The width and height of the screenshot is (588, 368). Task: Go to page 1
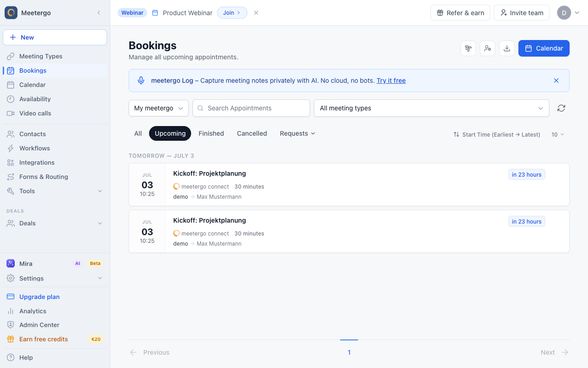(x=349, y=352)
